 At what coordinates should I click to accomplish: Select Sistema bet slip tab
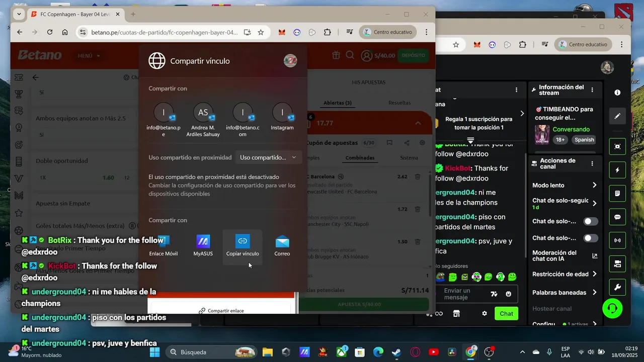click(409, 158)
